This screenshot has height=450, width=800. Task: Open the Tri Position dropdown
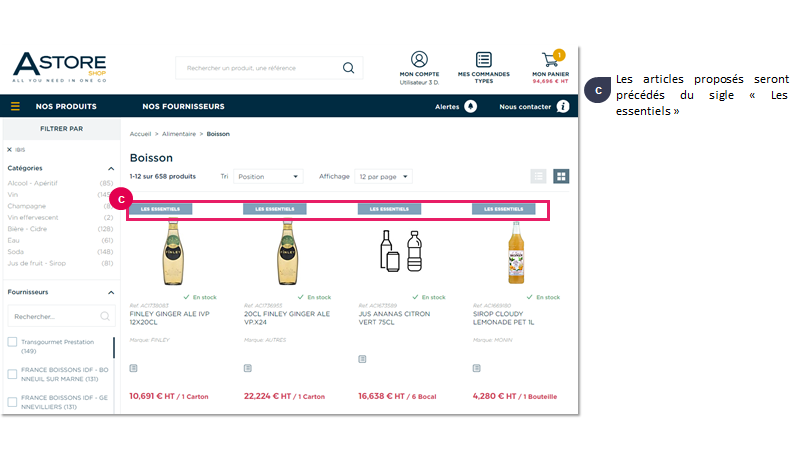[x=268, y=177]
